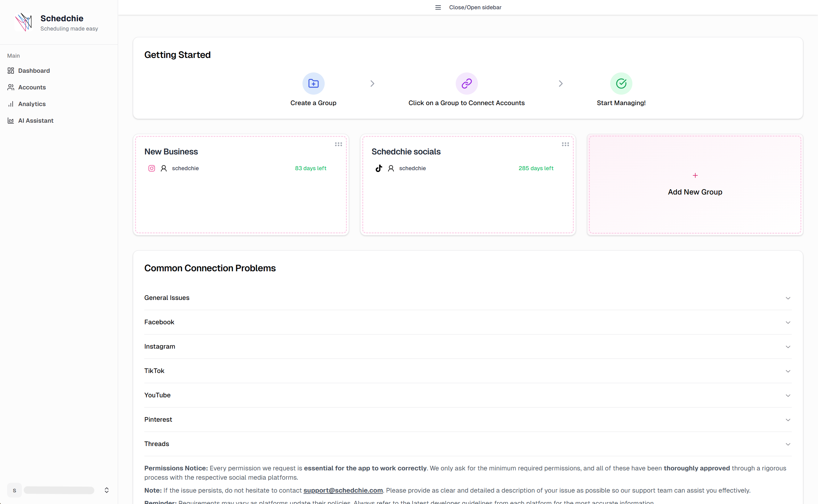Click the Start Managing! step label
The image size is (818, 504).
(x=621, y=103)
